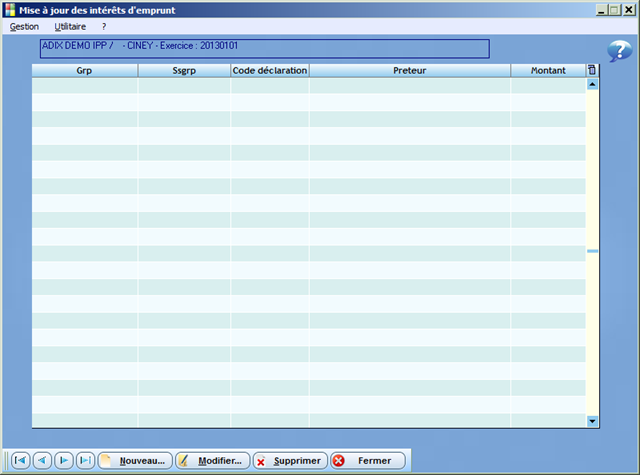Minimize the window
The height and width of the screenshot is (475, 640).
(601, 10)
